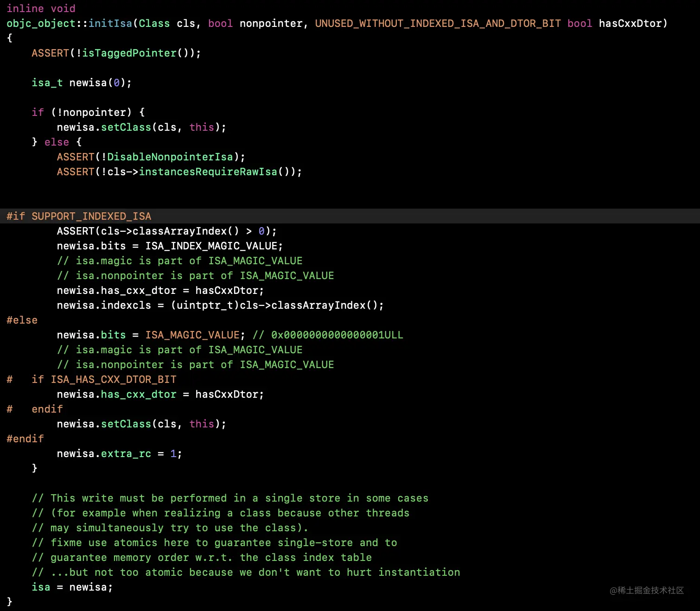Click the '#endif' directive before extra_rc
Screen dimensions: 700x611
pyautogui.click(x=25, y=439)
